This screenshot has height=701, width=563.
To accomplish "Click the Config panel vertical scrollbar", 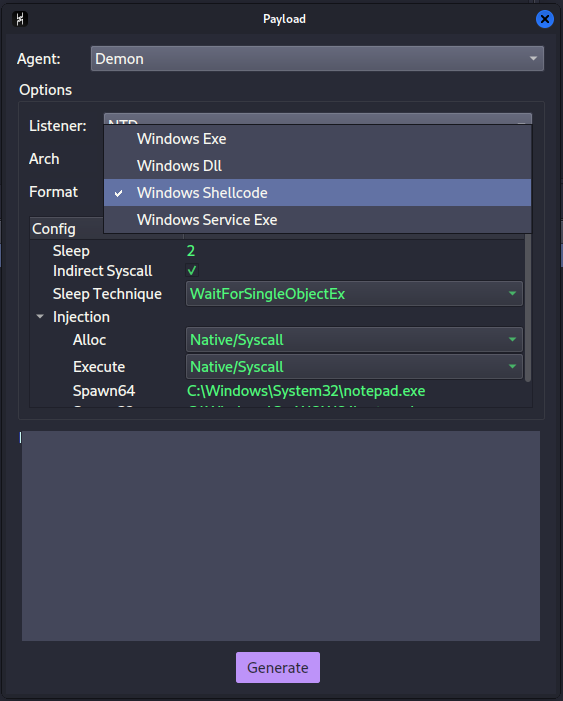I will [x=528, y=308].
